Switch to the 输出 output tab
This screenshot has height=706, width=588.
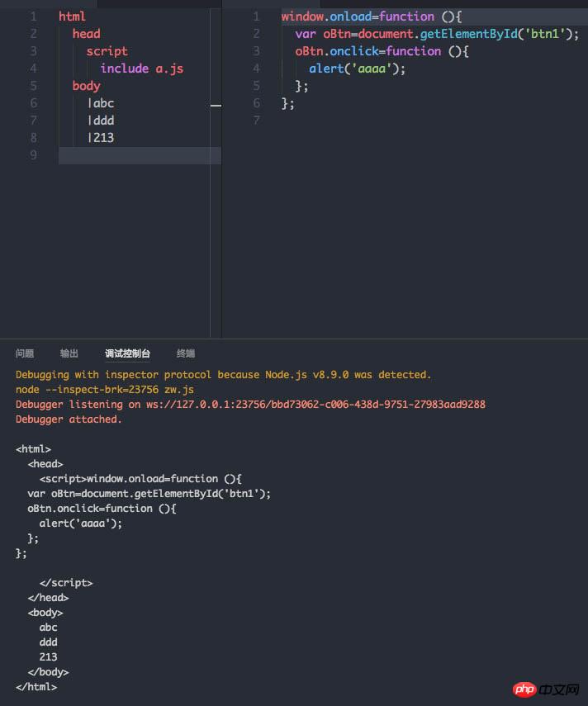coord(69,353)
